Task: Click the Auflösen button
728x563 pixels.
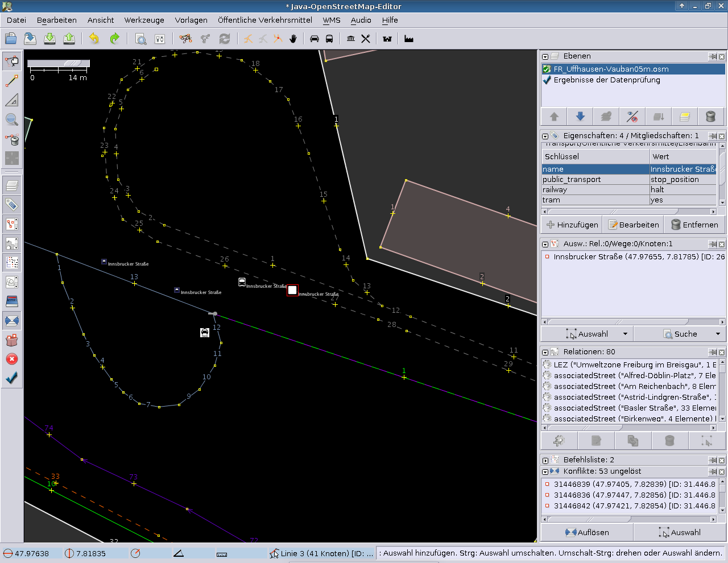Action: click(587, 532)
